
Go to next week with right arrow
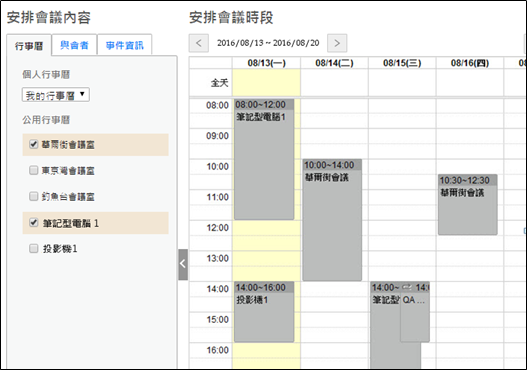coord(337,43)
